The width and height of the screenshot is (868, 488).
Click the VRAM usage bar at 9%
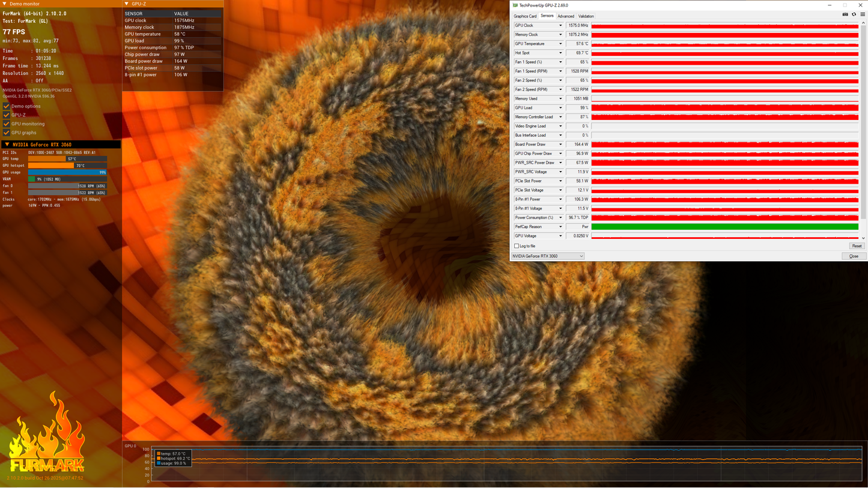[67, 179]
